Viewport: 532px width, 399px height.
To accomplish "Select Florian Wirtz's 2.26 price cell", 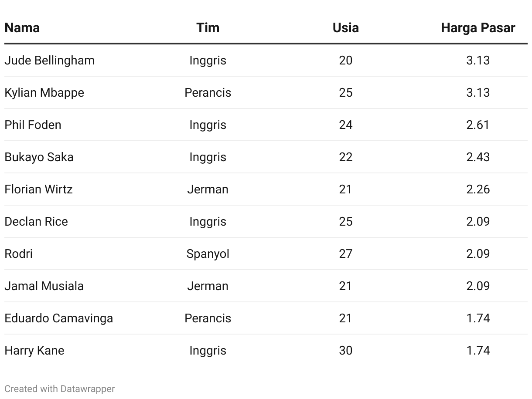I will [478, 189].
